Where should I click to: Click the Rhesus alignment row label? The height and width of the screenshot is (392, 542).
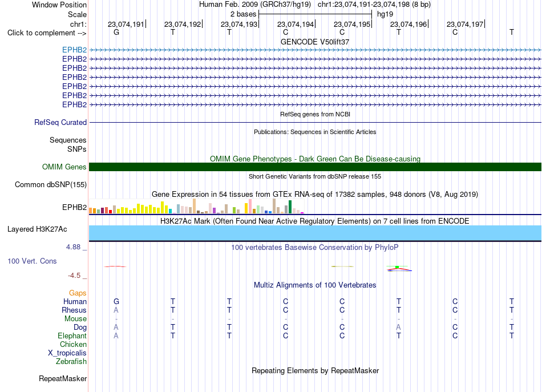pyautogui.click(x=74, y=310)
